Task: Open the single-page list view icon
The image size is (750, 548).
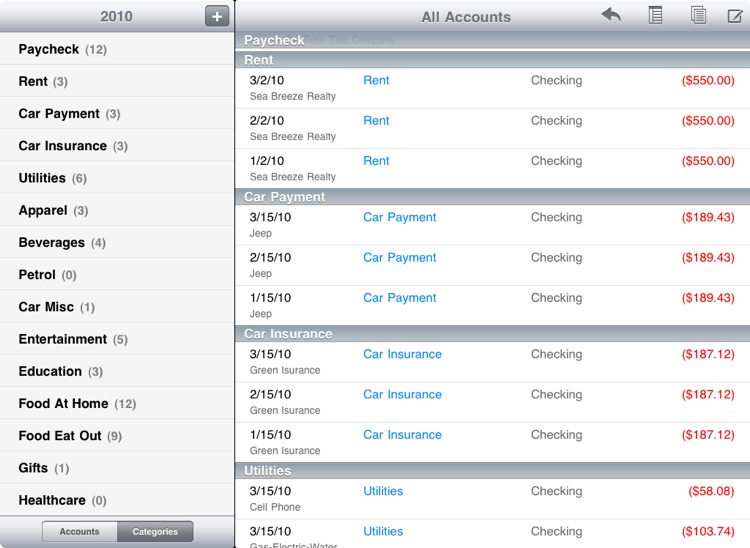Action: (655, 15)
